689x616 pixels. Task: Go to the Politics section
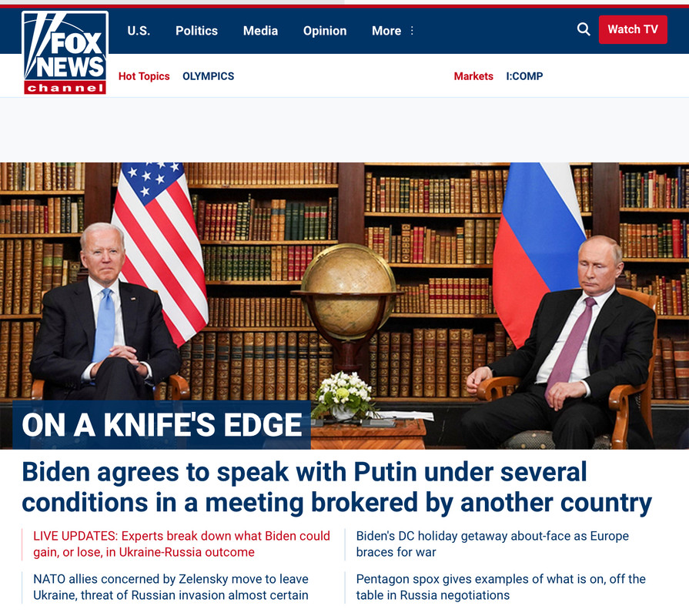click(x=196, y=31)
